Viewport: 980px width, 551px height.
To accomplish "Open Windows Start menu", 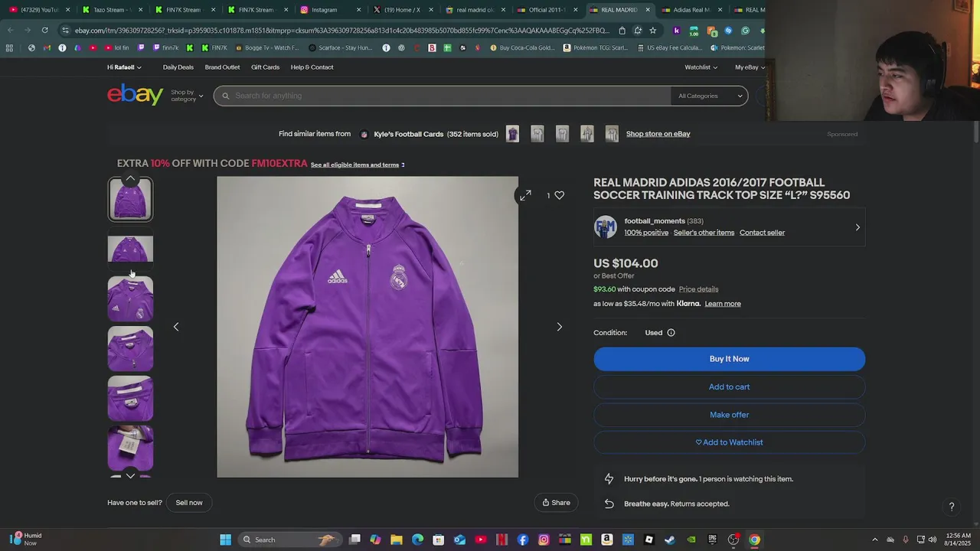I will pos(225,540).
